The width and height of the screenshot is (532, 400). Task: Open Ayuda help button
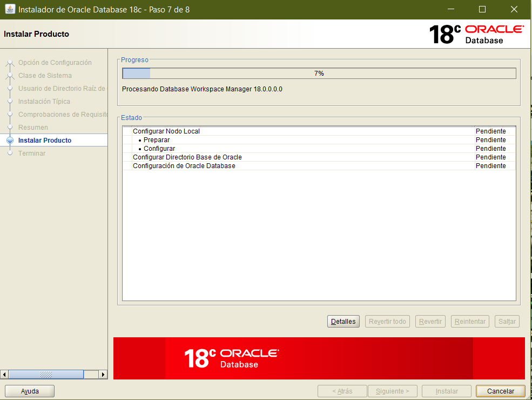30,391
